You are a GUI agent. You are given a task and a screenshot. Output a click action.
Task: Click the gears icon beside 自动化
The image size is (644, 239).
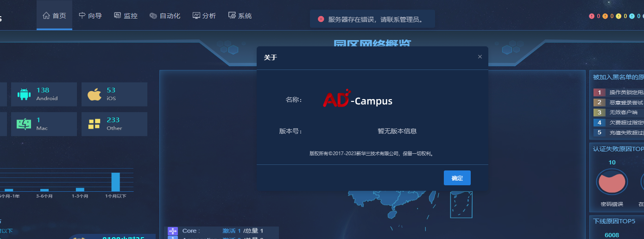pos(153,15)
